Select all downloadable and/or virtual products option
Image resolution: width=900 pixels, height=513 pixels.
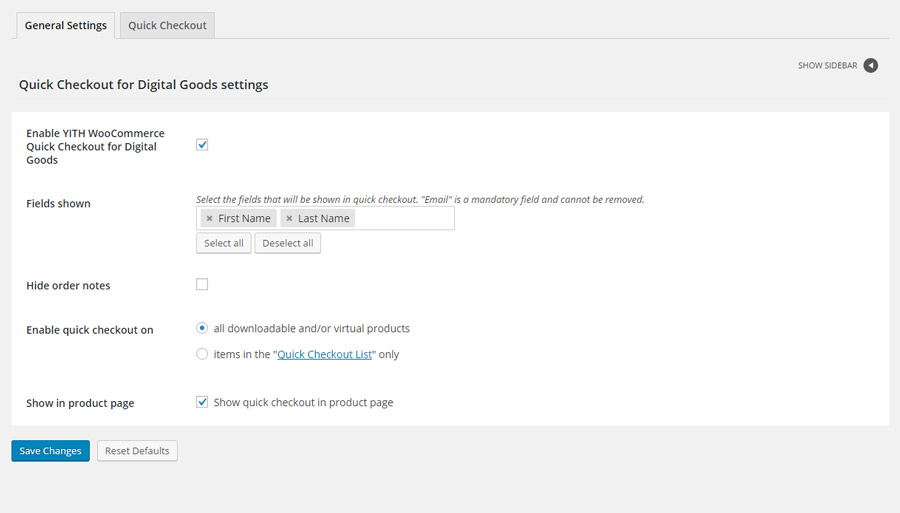tap(202, 328)
